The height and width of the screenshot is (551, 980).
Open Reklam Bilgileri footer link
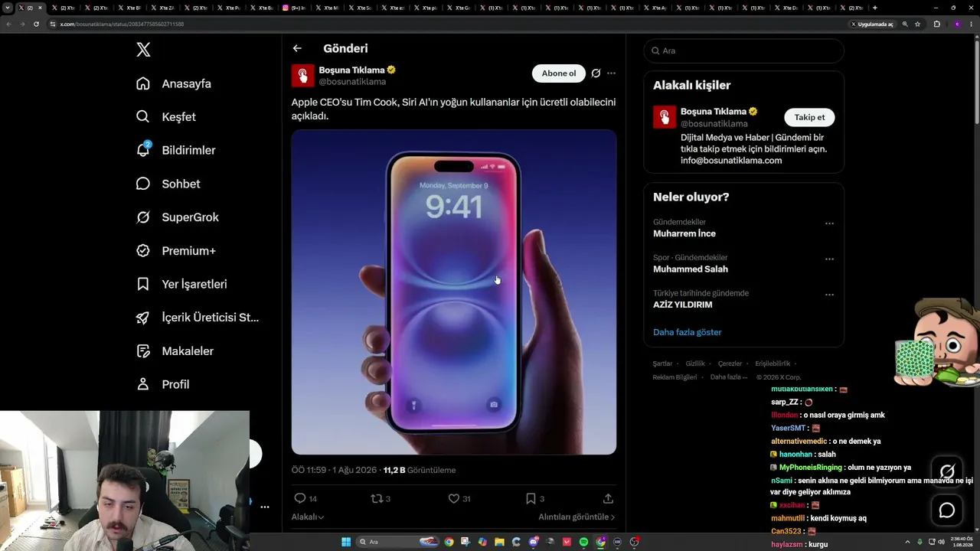[675, 377]
